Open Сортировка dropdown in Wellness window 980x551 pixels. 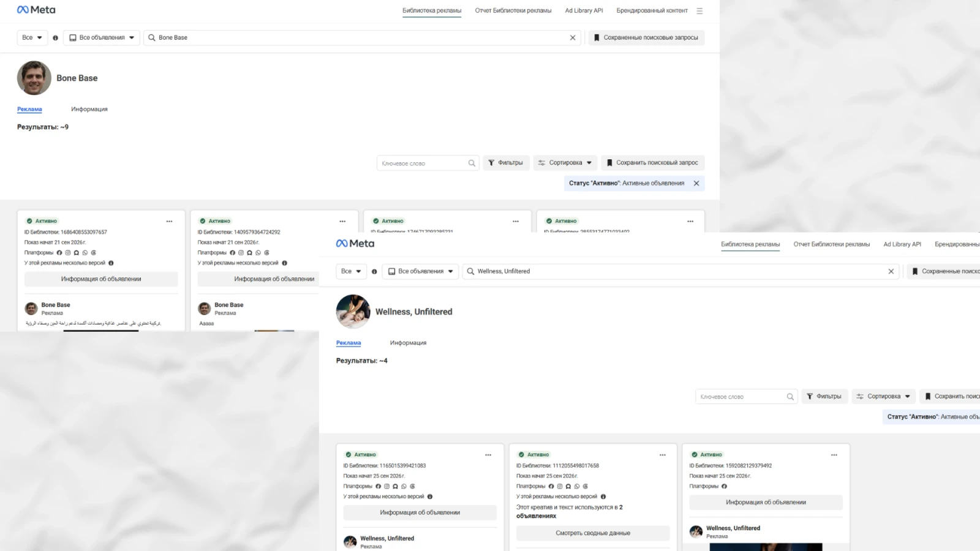pos(883,397)
